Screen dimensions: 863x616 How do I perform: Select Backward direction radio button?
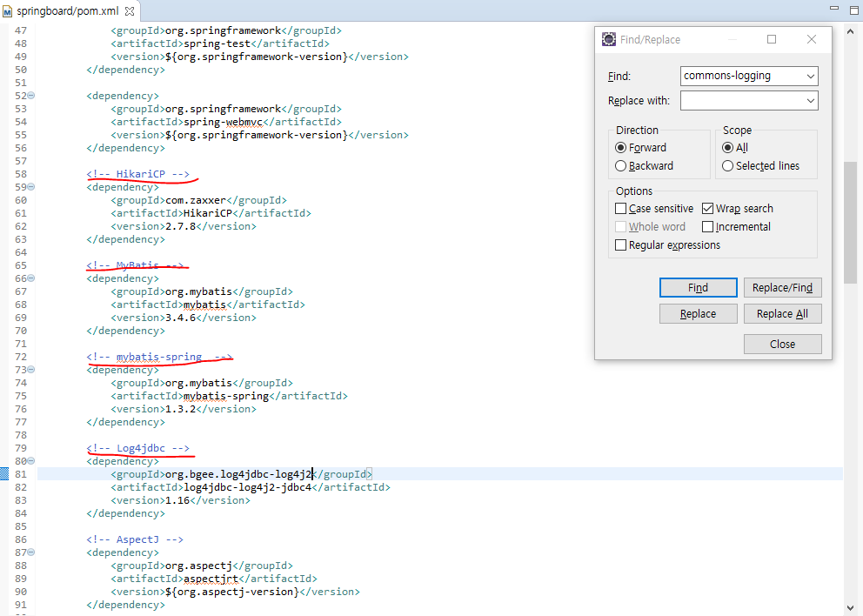(621, 165)
